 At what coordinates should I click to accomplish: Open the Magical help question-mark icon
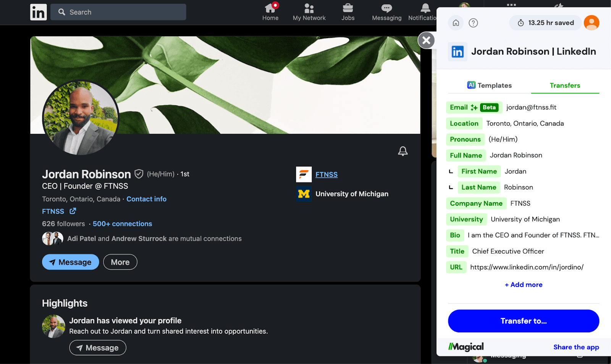(x=473, y=23)
